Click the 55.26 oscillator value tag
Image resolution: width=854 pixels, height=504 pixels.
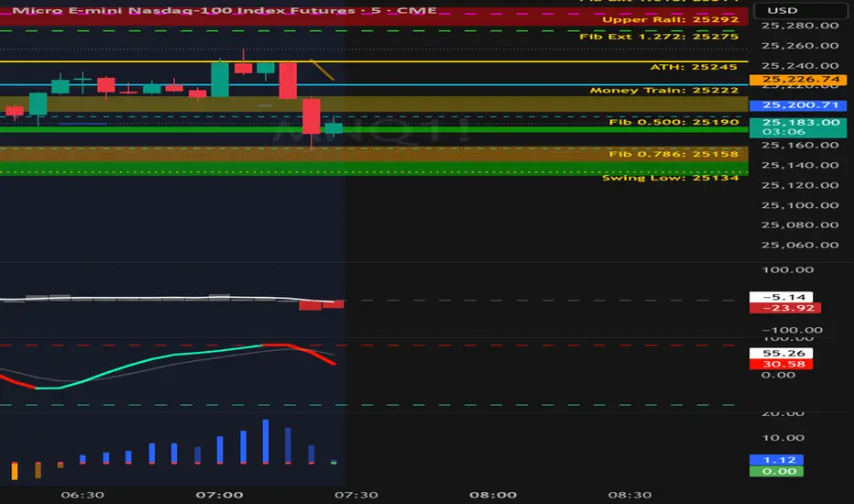pos(781,353)
